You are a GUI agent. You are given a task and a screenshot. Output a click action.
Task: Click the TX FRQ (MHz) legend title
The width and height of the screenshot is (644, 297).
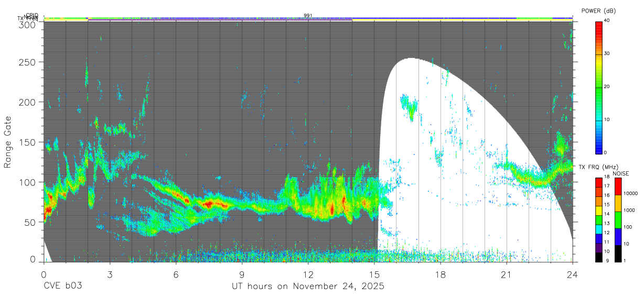pyautogui.click(x=597, y=167)
